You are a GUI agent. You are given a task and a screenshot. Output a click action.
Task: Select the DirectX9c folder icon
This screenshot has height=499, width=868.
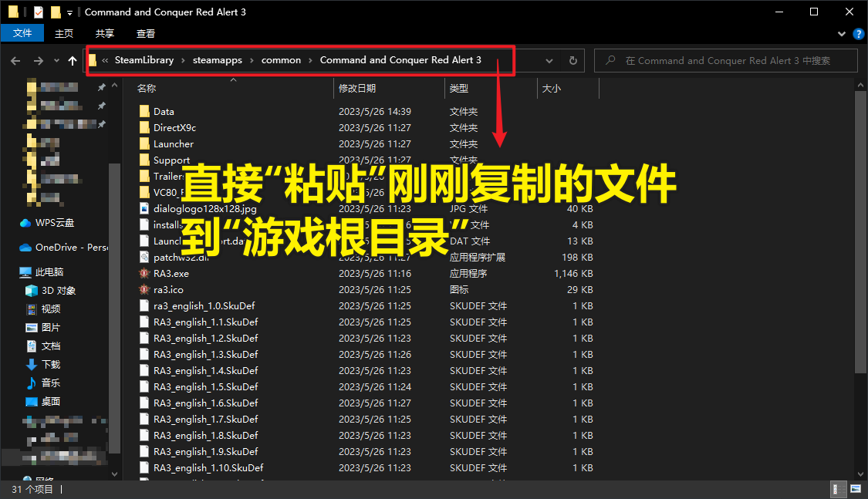(144, 127)
